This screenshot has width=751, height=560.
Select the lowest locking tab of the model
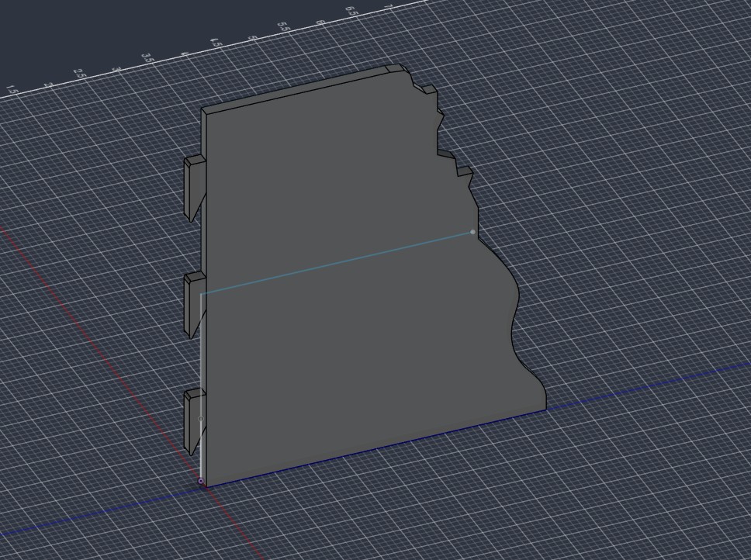click(195, 421)
